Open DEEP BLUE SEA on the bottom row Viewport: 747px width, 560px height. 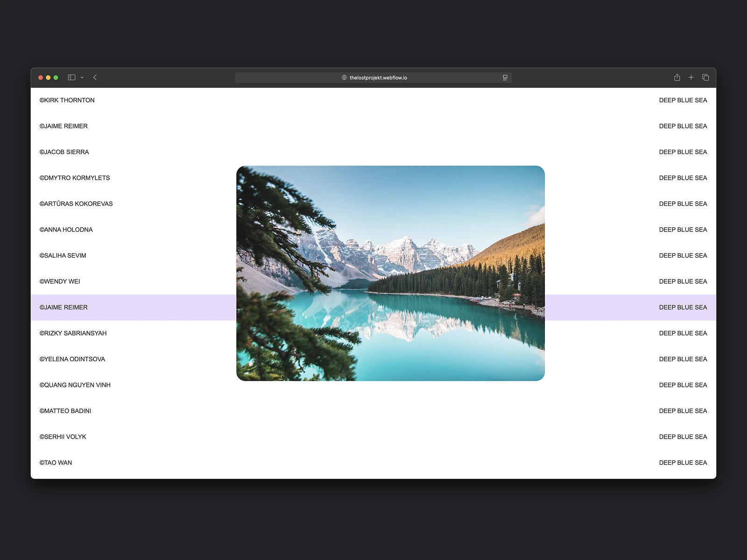[683, 462]
